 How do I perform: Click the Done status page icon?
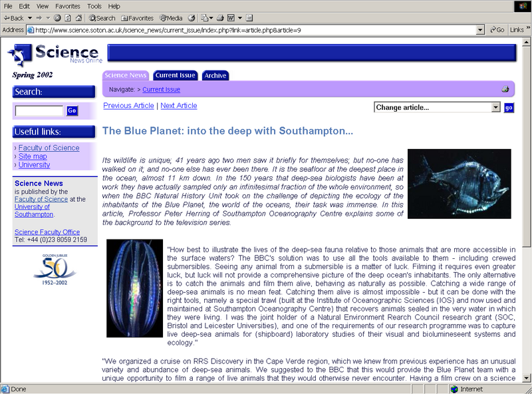pos(5,389)
